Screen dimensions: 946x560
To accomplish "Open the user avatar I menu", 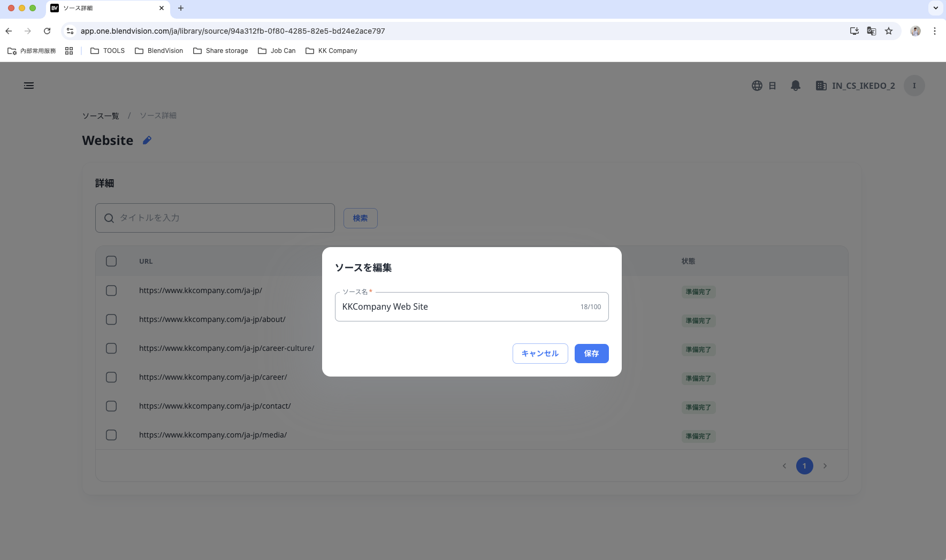I will click(914, 86).
